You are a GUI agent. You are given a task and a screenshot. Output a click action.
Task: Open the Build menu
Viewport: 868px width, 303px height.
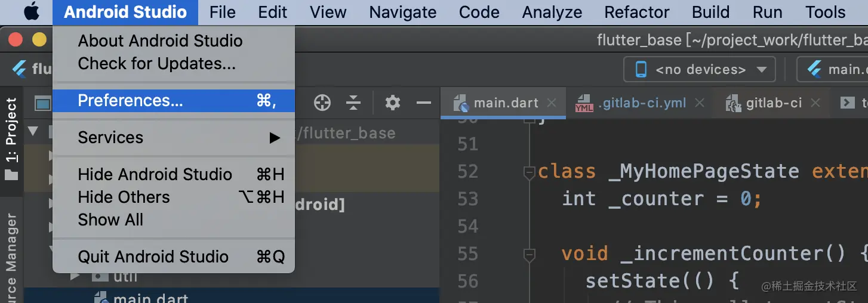pyautogui.click(x=710, y=12)
